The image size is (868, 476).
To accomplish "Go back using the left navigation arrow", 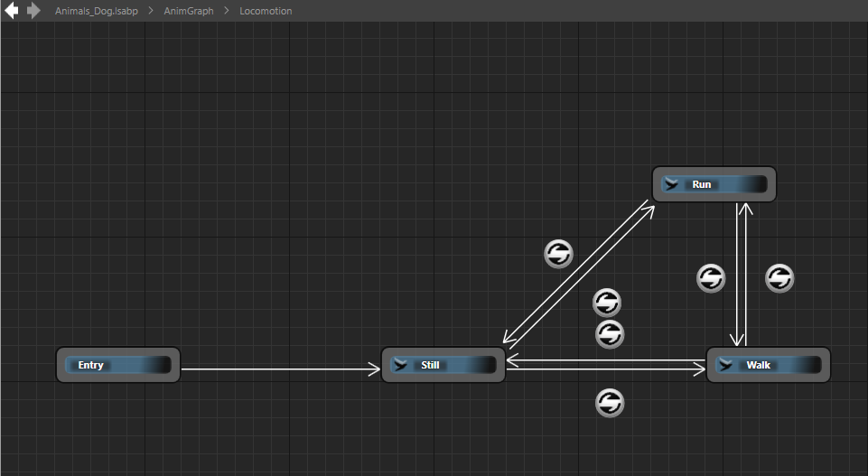I will (12, 11).
